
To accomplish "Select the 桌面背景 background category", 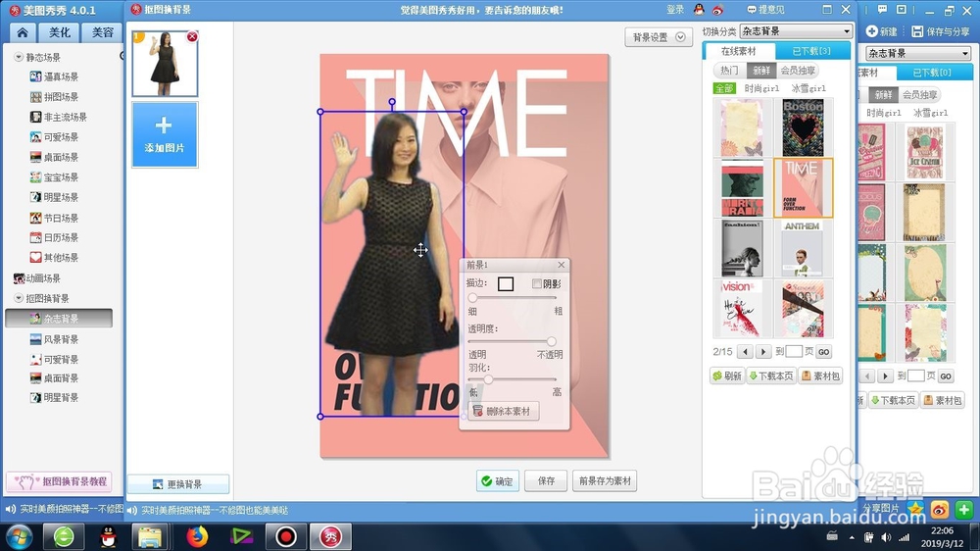I will [54, 378].
